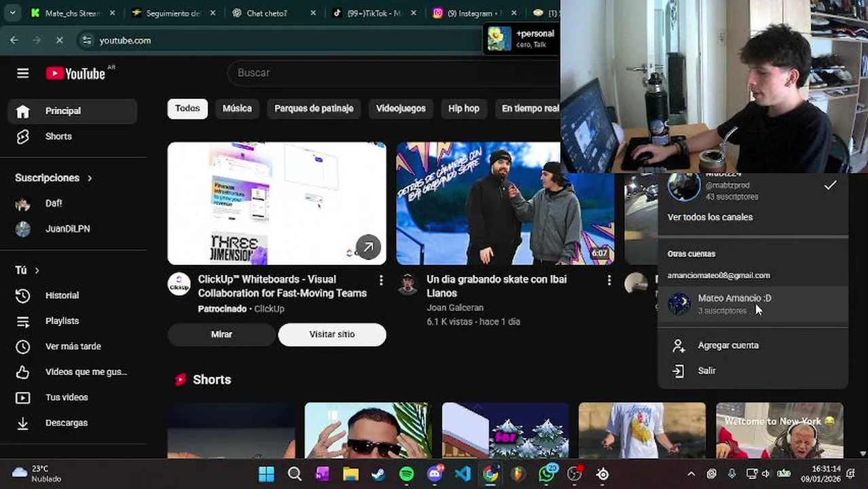This screenshot has height=489, width=868.
Task: Close the Seguimiento del browser tab
Action: [x=213, y=13]
